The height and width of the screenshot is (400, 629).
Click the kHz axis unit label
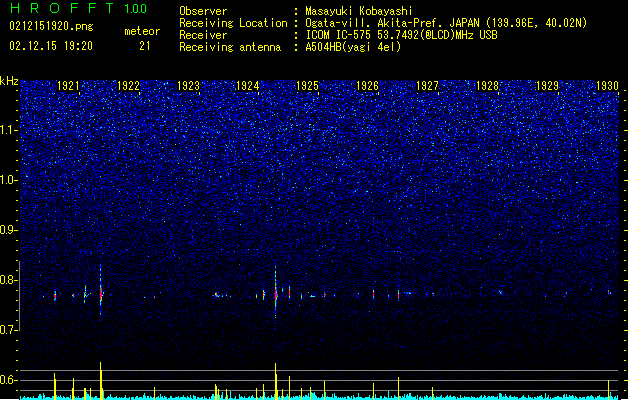coord(9,81)
